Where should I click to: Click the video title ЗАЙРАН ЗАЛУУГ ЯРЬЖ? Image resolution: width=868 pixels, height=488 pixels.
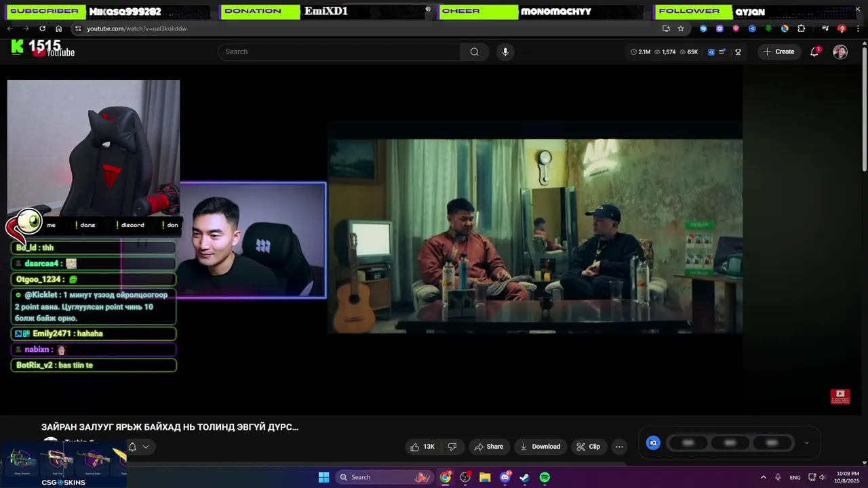click(x=170, y=427)
